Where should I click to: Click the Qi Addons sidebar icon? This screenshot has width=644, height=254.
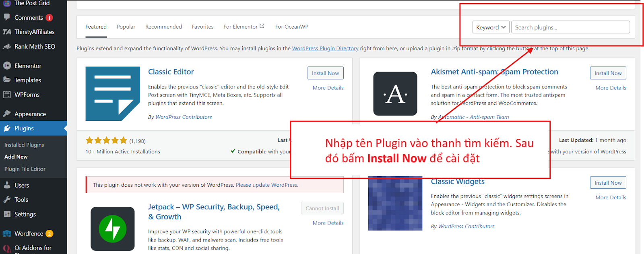pyautogui.click(x=7, y=248)
